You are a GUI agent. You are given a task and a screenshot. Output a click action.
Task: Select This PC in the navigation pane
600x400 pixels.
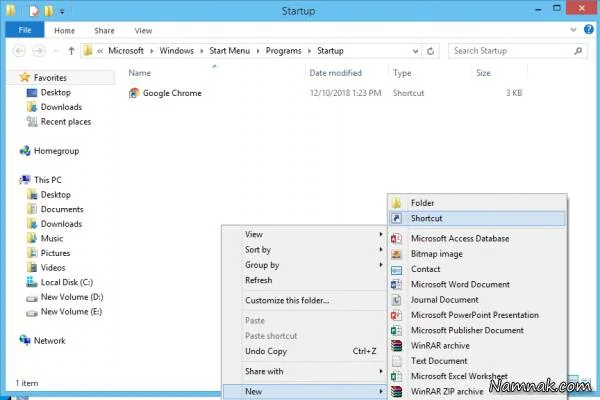[47, 180]
